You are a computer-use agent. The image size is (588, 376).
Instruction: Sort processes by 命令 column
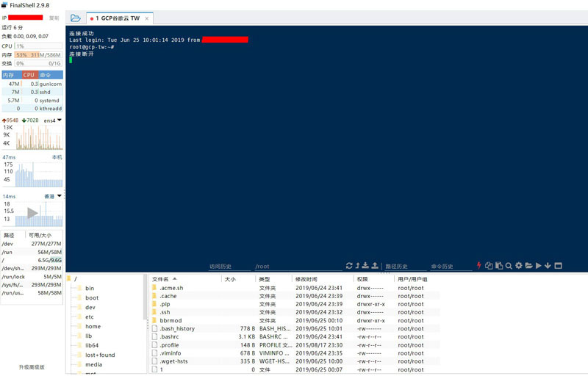(x=51, y=75)
